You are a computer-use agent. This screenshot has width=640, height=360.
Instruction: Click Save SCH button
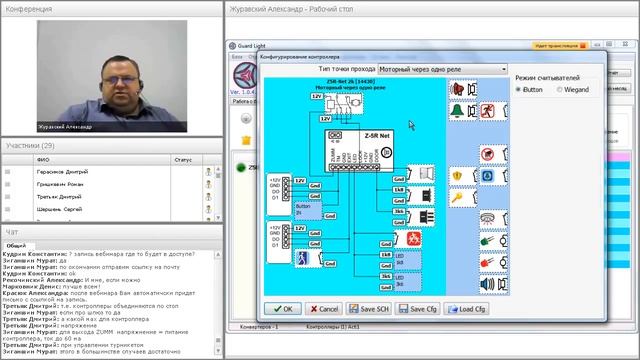369,309
